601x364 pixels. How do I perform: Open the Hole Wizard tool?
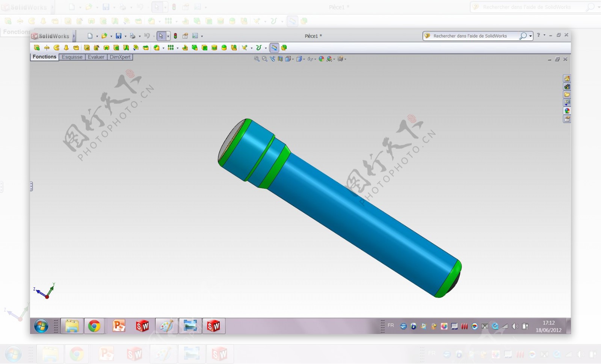click(x=97, y=48)
